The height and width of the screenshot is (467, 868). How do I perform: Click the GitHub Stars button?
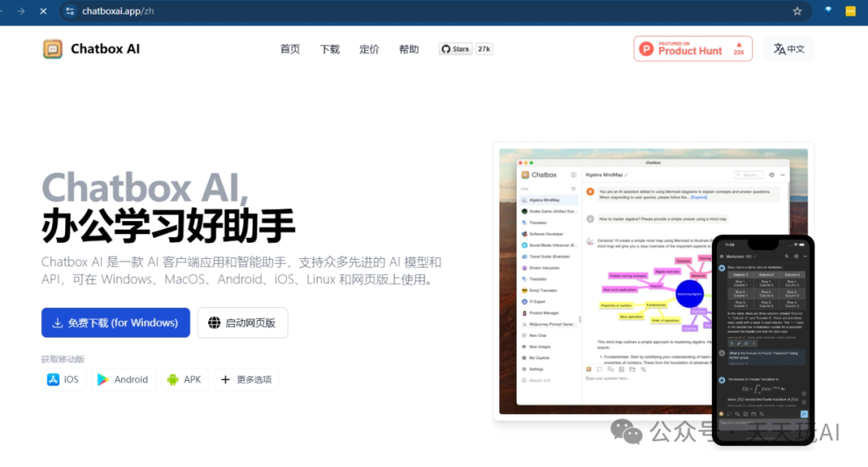[x=455, y=49]
